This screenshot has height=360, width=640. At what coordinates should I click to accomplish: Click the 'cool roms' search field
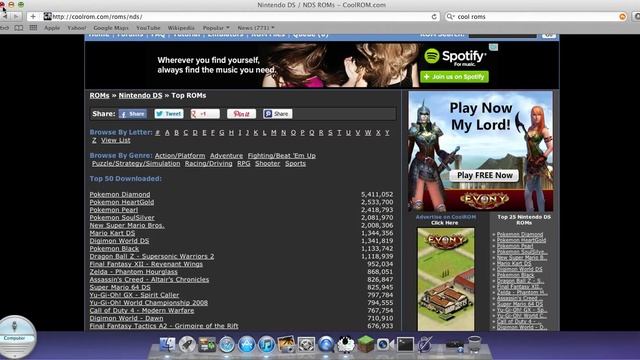coord(537,17)
